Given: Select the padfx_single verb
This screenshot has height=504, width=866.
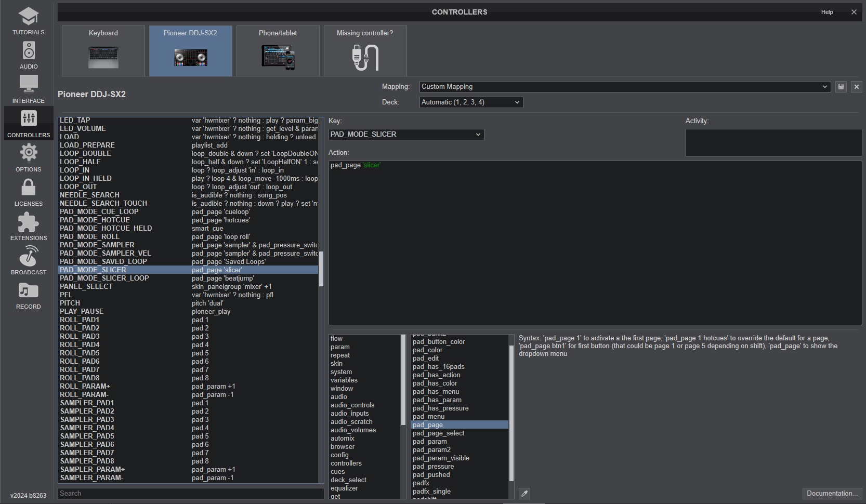Looking at the screenshot, I should point(460,492).
